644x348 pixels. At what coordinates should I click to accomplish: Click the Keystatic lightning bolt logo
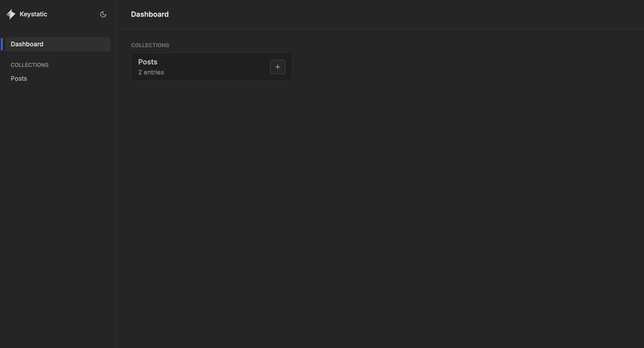(11, 14)
